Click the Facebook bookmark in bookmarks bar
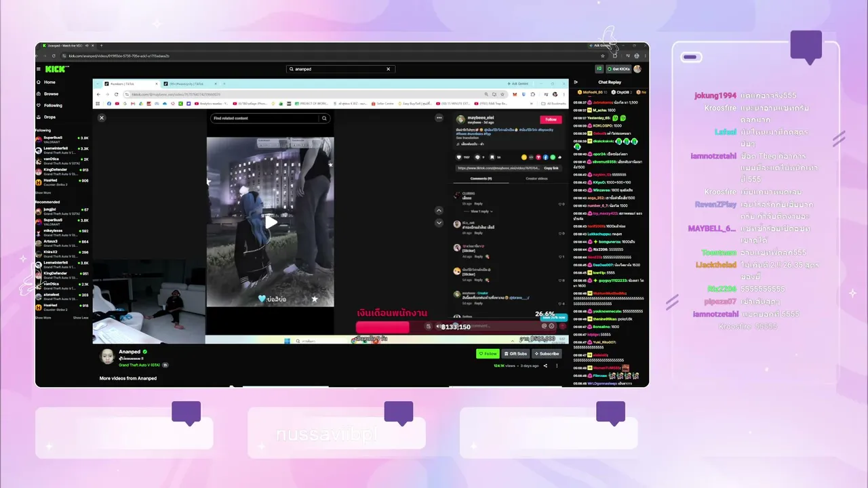The width and height of the screenshot is (868, 488). (x=109, y=104)
